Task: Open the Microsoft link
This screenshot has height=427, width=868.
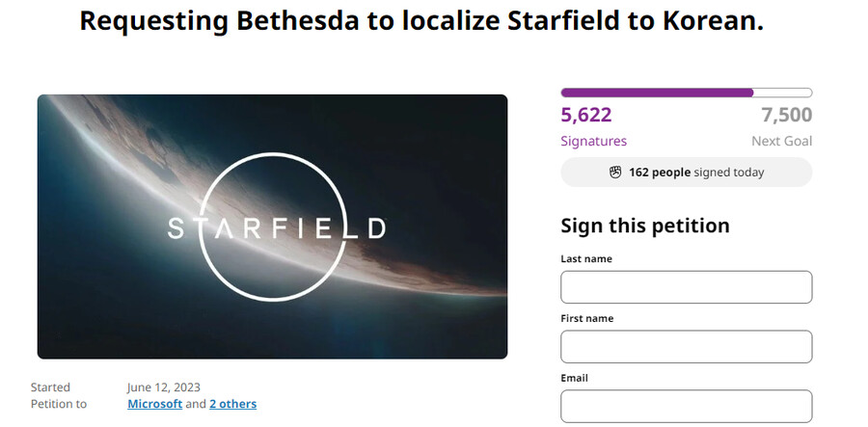Action: [x=154, y=404]
